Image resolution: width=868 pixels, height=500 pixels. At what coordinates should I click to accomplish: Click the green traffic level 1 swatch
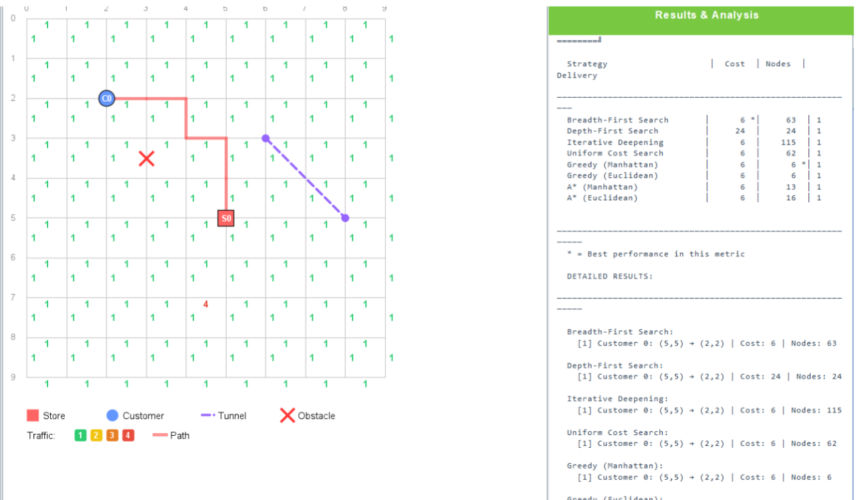click(80, 436)
